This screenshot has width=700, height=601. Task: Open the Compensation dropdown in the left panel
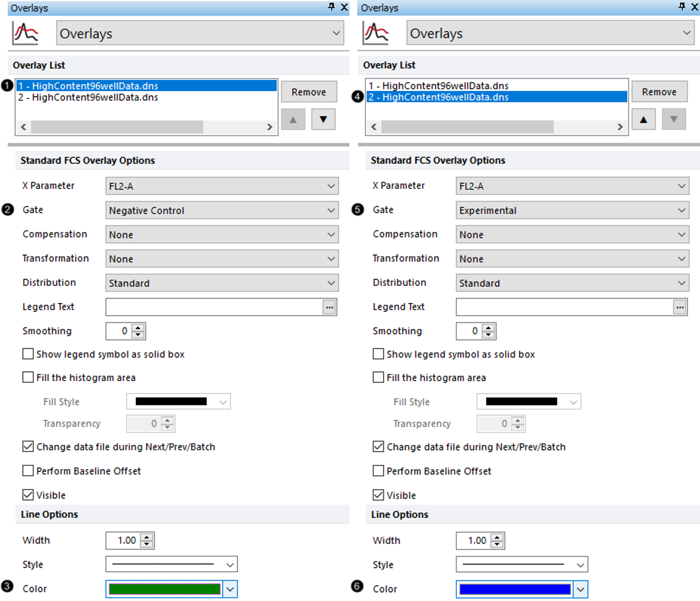(222, 235)
